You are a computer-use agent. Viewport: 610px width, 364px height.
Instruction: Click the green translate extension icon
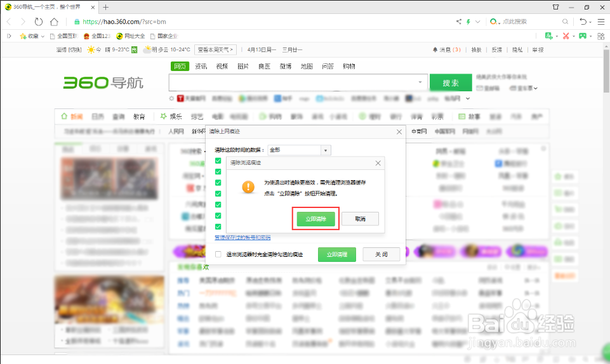548,36
